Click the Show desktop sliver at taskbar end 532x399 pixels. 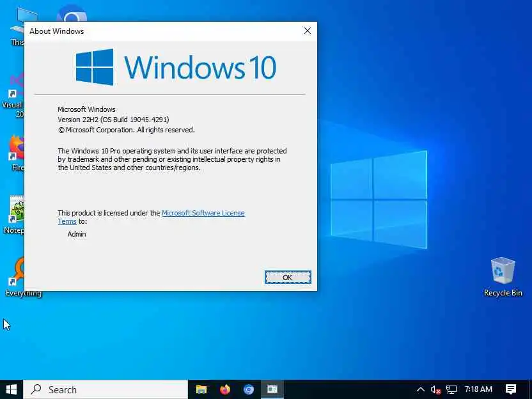tap(530, 389)
